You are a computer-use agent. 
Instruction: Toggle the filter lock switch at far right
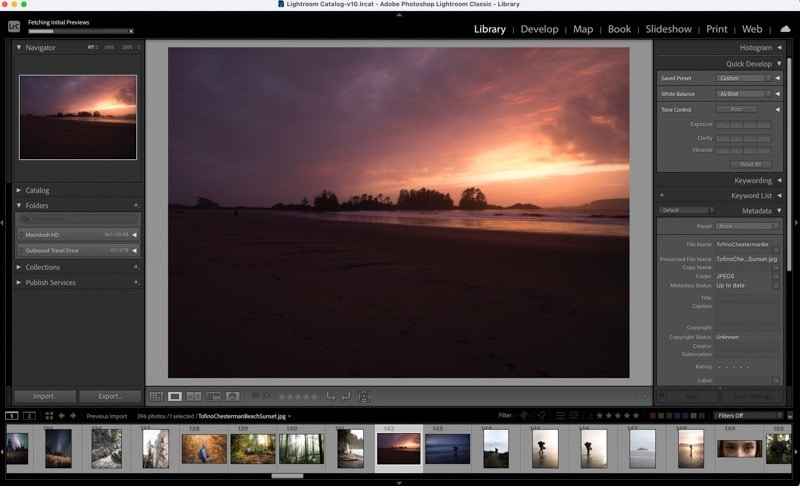tap(790, 416)
